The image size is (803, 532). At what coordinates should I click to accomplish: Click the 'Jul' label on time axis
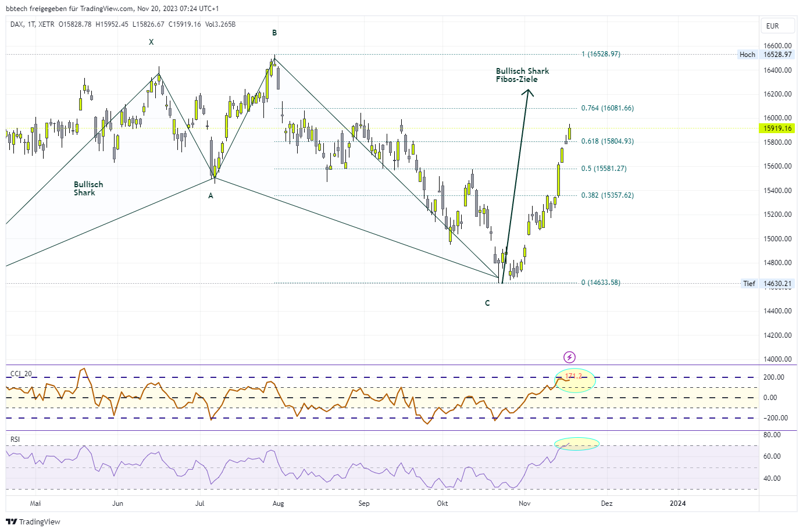coord(199,504)
